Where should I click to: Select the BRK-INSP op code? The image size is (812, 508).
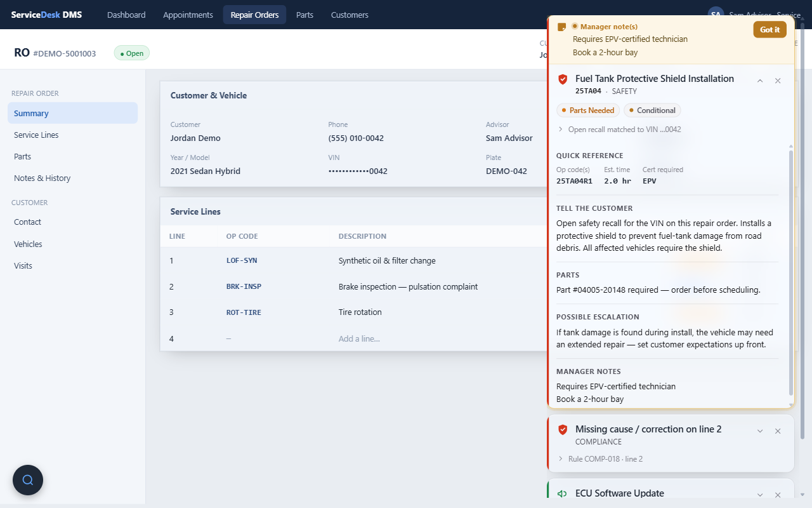pyautogui.click(x=244, y=286)
